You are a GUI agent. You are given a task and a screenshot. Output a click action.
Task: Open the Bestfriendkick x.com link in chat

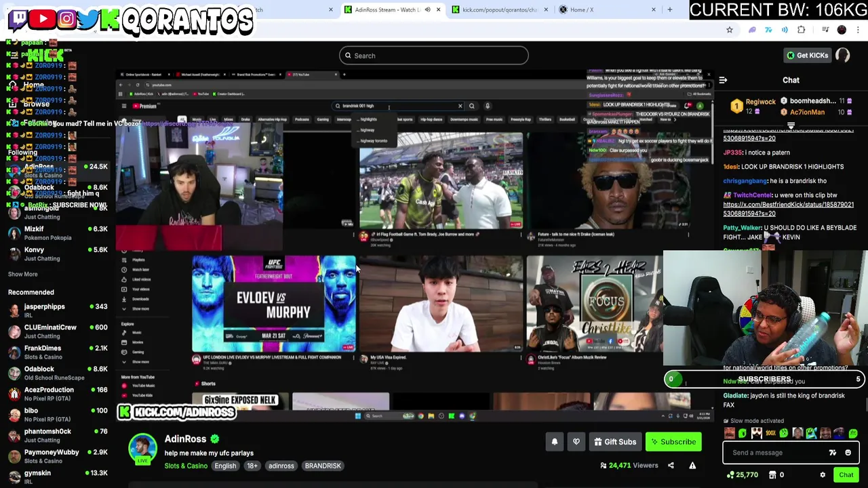pyautogui.click(x=788, y=209)
